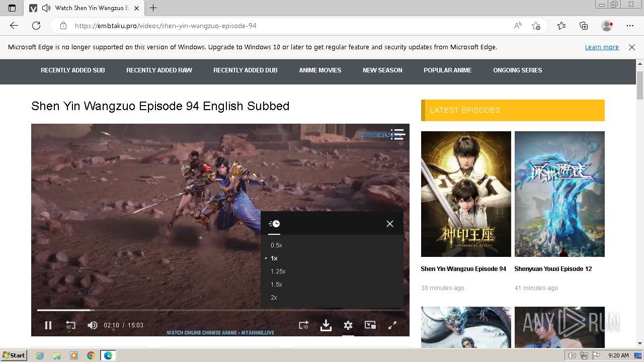Go to Anime Movies page
The width and height of the screenshot is (644, 362).
pos(320,70)
